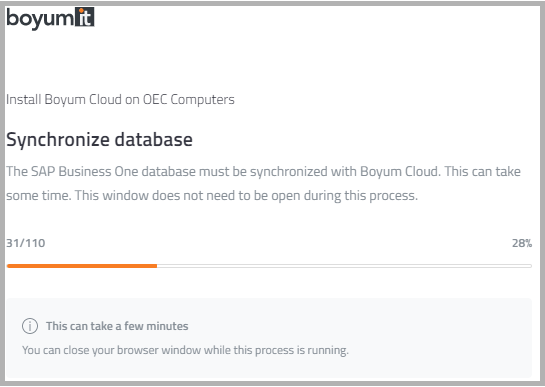The height and width of the screenshot is (387, 545).
Task: Click the orange filled part of the progress bar
Action: pyautogui.click(x=82, y=266)
